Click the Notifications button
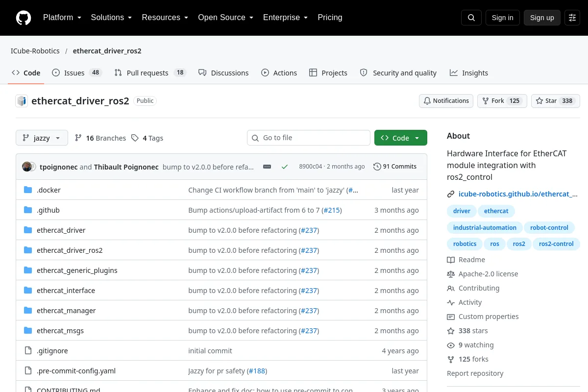Viewport: 588px width, 392px height. pos(446,101)
